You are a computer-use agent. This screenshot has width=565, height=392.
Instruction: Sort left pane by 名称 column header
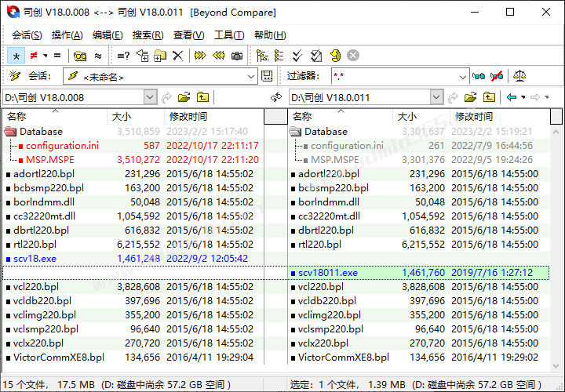(x=55, y=117)
